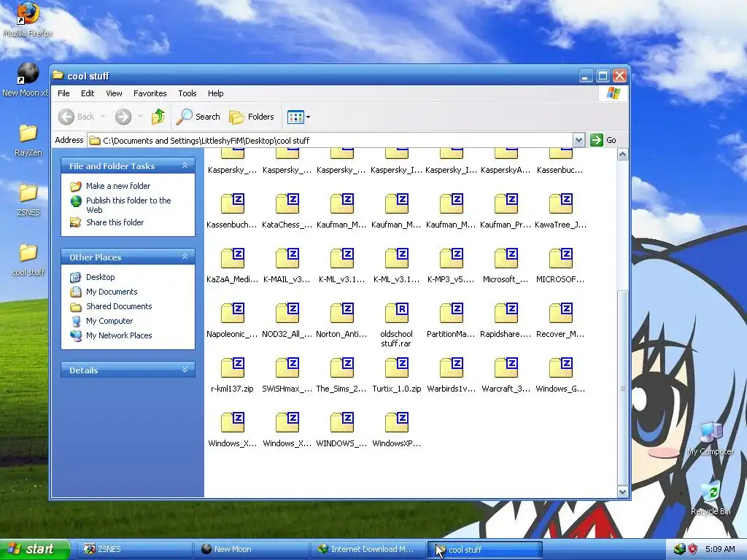The height and width of the screenshot is (560, 747).
Task: Select the r-kml137.zip file
Action: [x=232, y=376]
